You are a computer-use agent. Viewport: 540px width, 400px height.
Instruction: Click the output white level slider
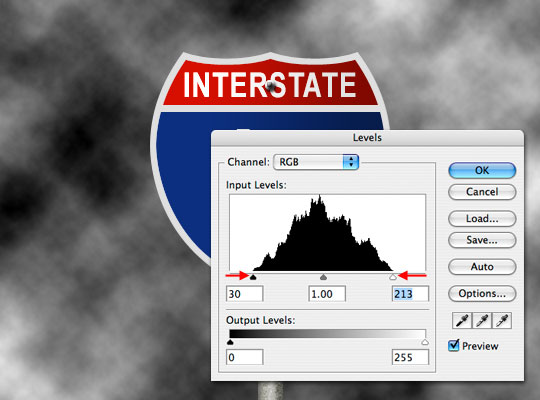[425, 342]
